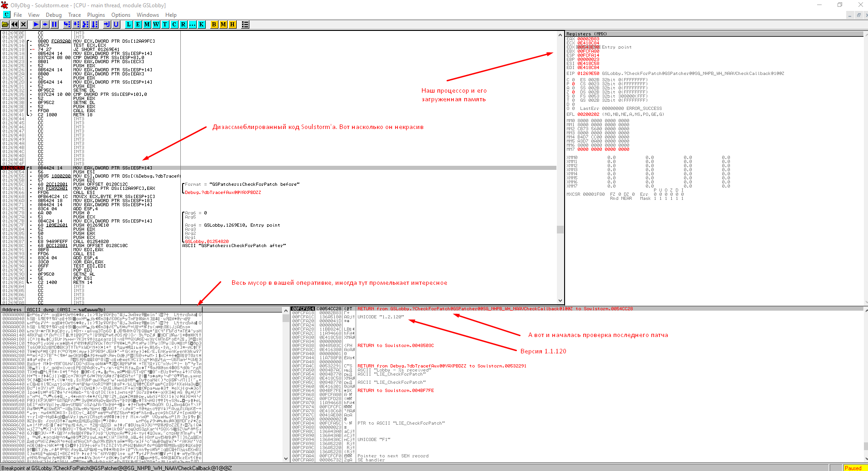Show References with the R button
Viewport: 868px width, 471px height.
(184, 25)
